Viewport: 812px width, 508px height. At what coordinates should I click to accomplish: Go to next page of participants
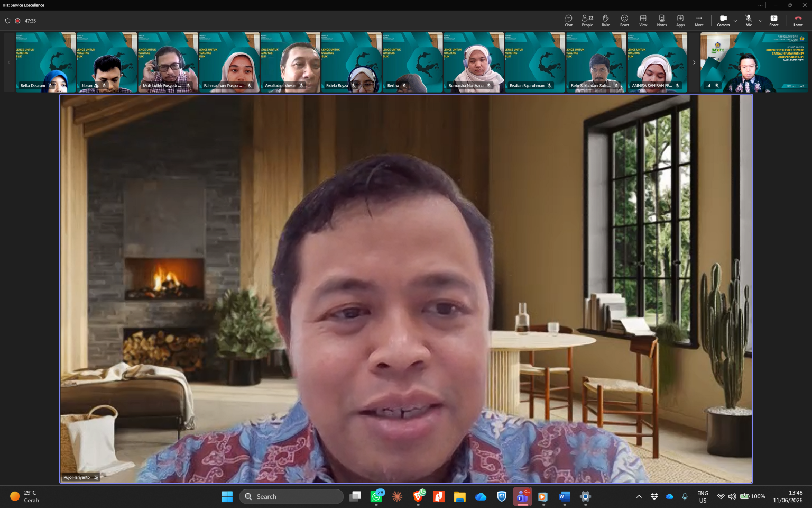pyautogui.click(x=694, y=62)
